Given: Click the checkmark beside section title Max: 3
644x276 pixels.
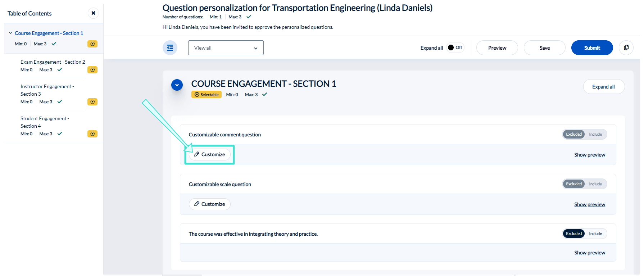Looking at the screenshot, I should 264,95.
